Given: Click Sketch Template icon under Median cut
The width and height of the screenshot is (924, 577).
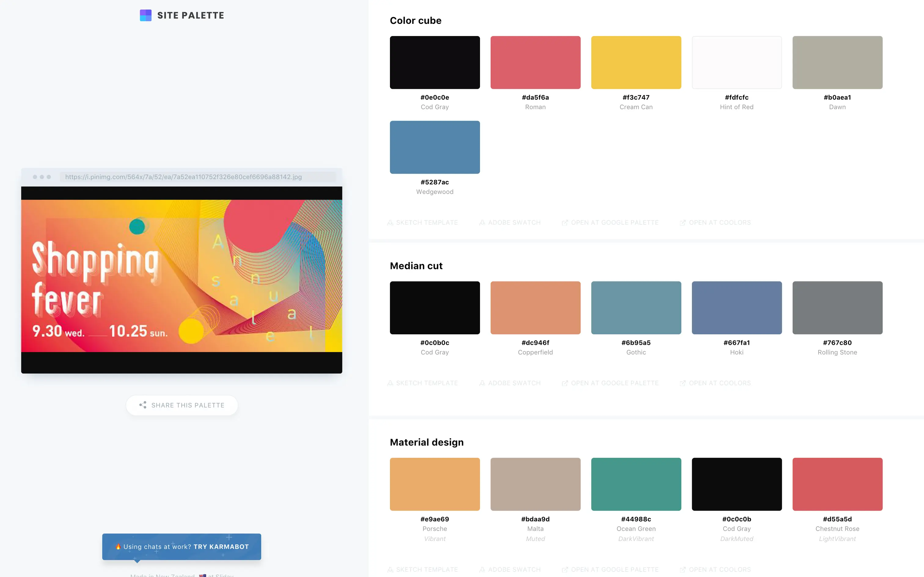Looking at the screenshot, I should click(x=390, y=383).
